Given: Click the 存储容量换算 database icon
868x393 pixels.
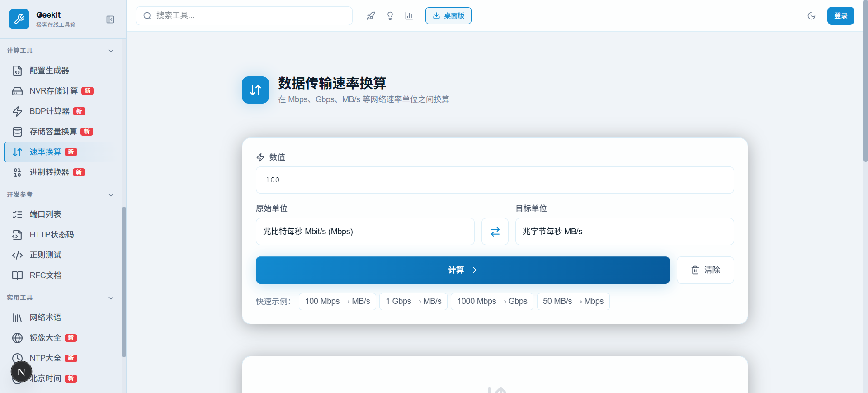Looking at the screenshot, I should (x=17, y=132).
